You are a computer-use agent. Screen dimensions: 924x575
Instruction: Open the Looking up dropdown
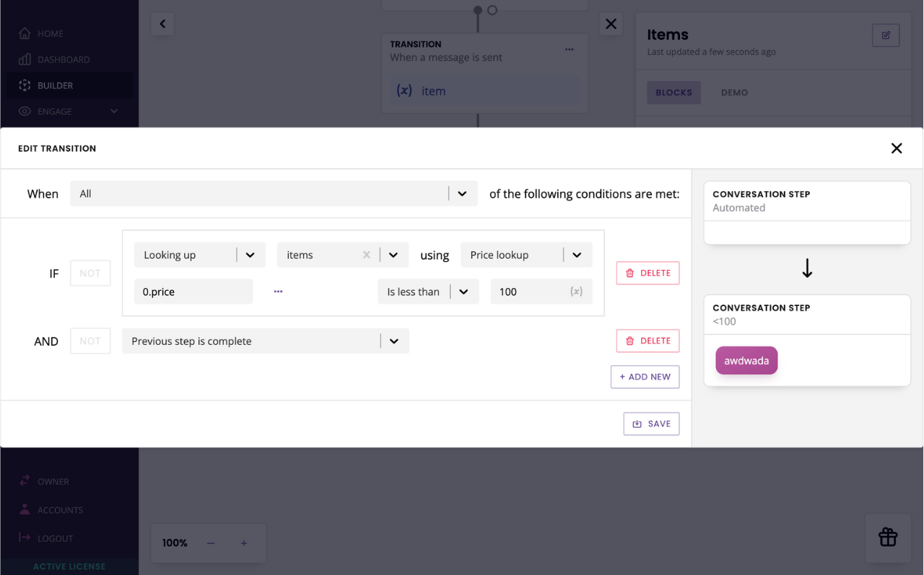[250, 255]
